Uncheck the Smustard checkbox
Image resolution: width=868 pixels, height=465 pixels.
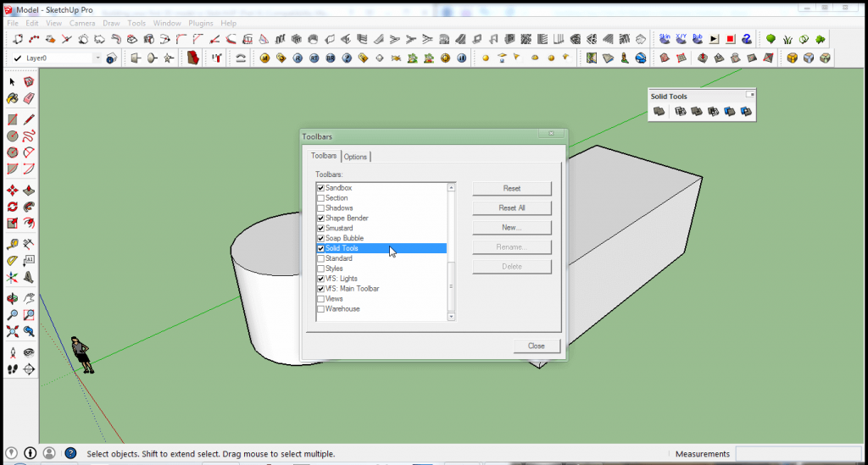point(320,228)
